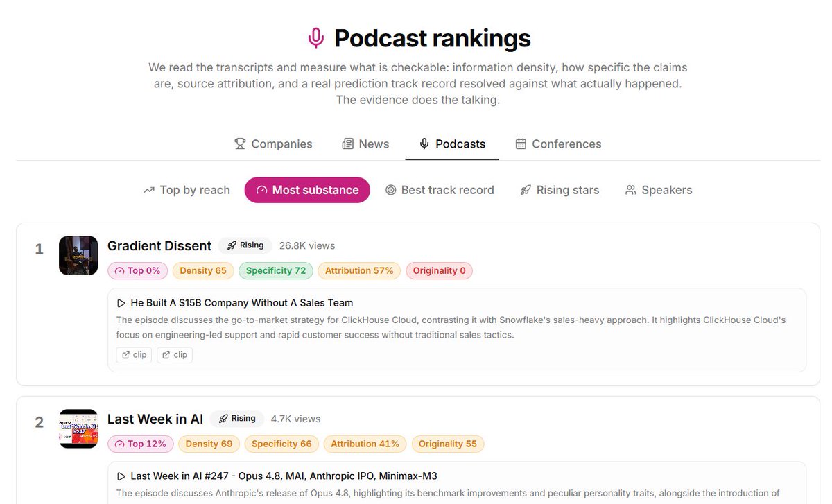
Task: Click the Rising badge next to Last Week in AI
Action: click(x=237, y=419)
